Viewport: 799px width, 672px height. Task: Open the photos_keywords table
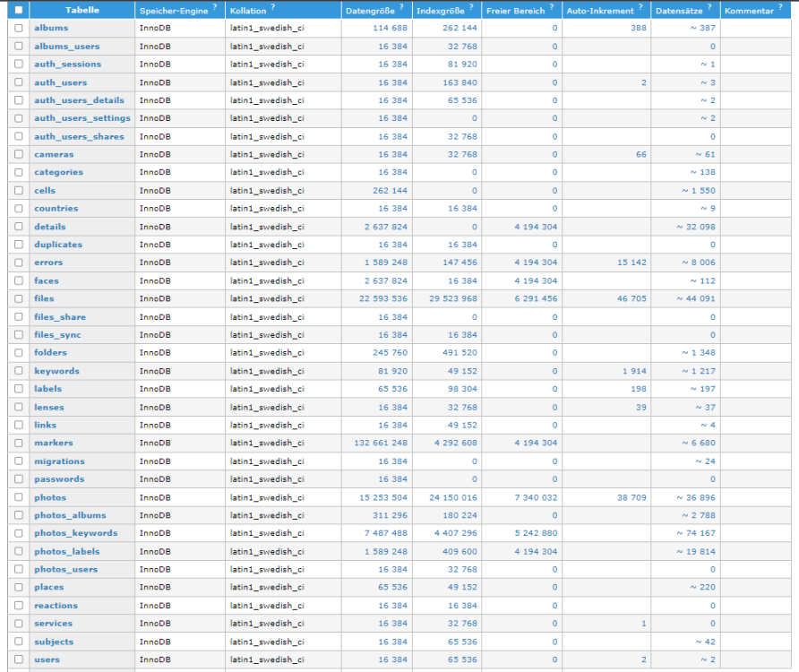coord(76,533)
